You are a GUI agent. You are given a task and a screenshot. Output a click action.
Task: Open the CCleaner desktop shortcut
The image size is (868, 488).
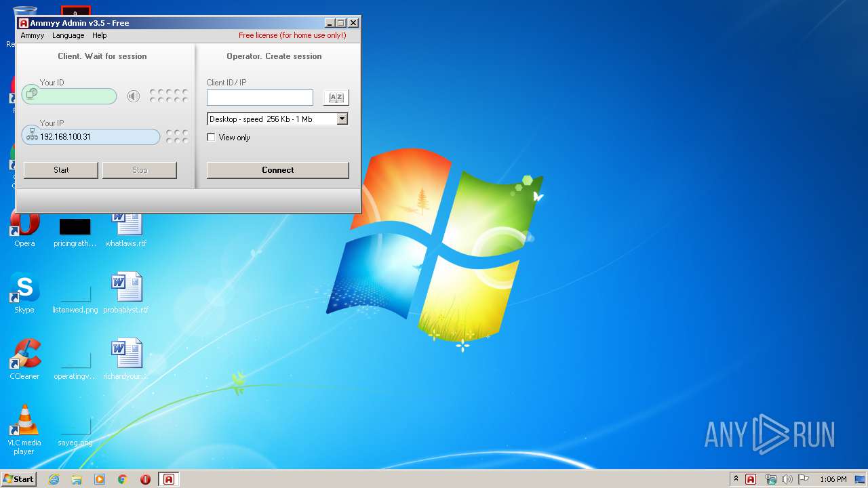(x=24, y=360)
